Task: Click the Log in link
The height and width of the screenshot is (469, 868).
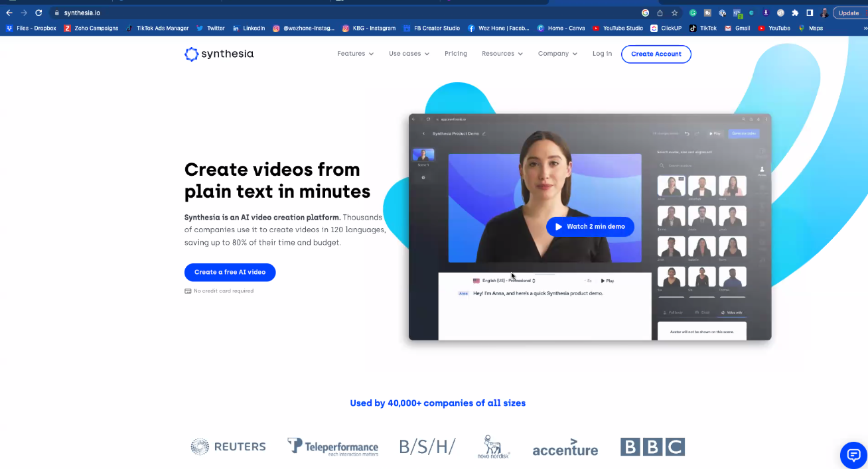Action: (602, 54)
